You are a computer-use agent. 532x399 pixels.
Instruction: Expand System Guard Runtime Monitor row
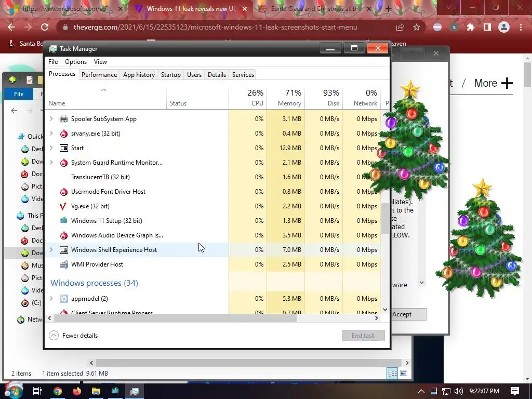click(x=51, y=163)
